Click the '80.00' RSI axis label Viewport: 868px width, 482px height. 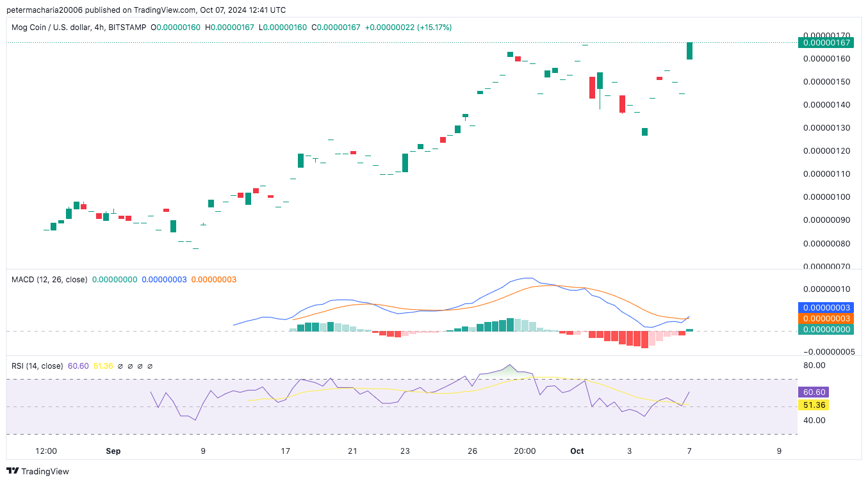tap(815, 366)
